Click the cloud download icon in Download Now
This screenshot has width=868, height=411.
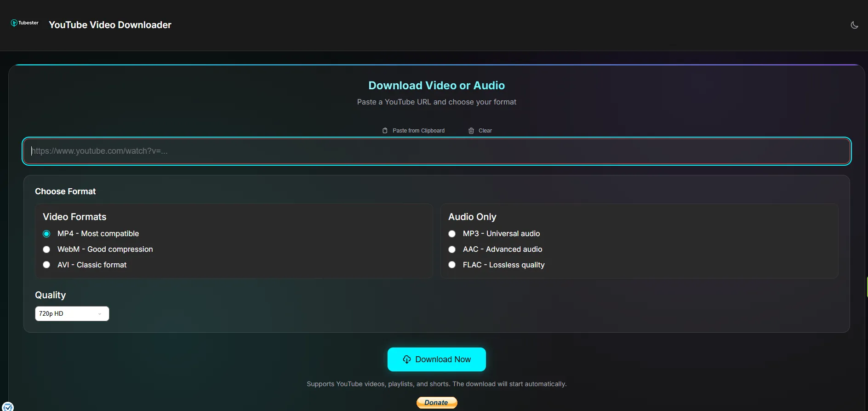tap(407, 359)
